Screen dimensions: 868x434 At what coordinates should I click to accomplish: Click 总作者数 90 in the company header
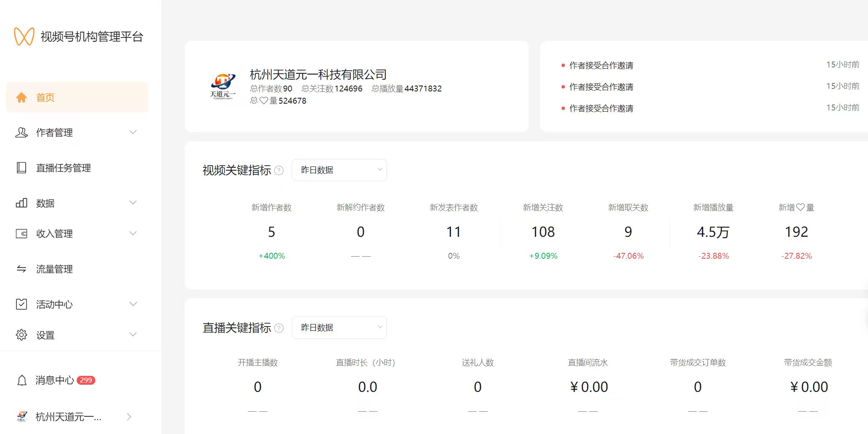click(x=271, y=88)
